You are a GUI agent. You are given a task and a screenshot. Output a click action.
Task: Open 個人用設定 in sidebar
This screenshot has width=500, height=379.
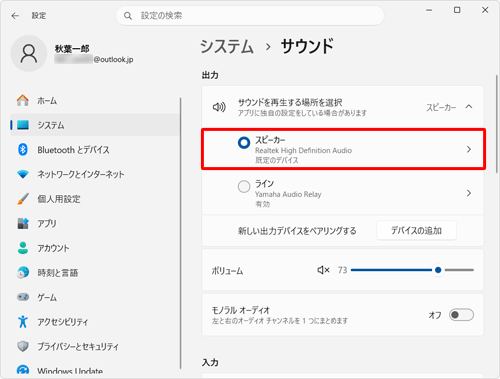95,199
